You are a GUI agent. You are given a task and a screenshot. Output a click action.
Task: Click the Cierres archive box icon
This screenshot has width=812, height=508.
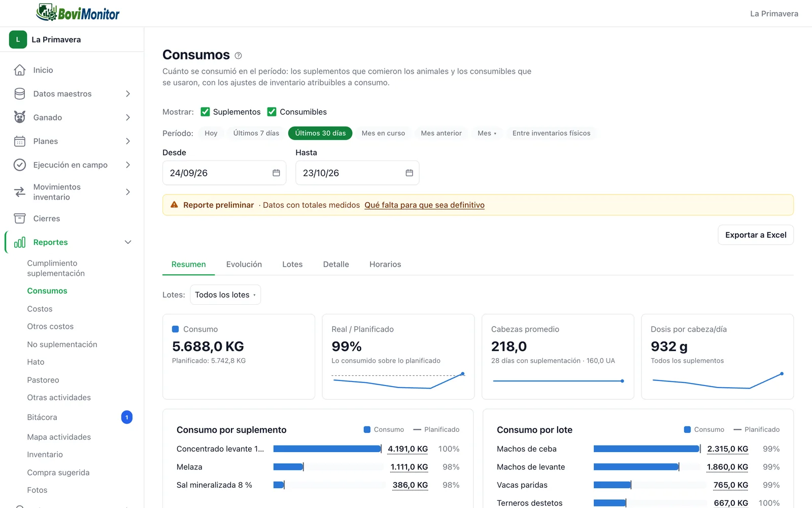(20, 218)
